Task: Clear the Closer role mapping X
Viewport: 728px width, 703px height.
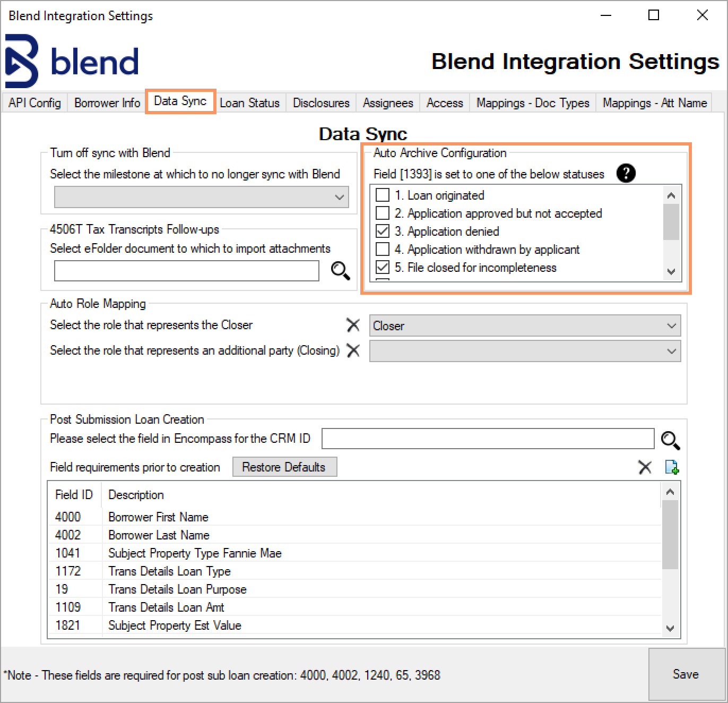Action: tap(353, 325)
